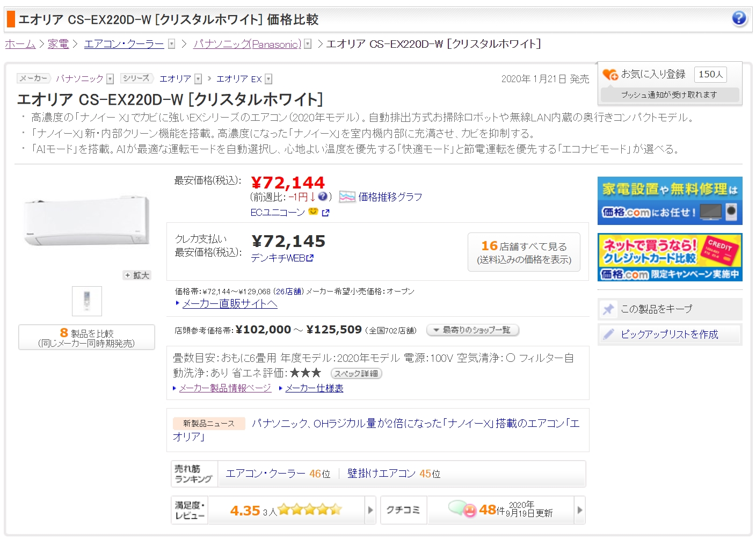Expand the satisfaction review arrow
The image size is (756, 538).
point(370,510)
